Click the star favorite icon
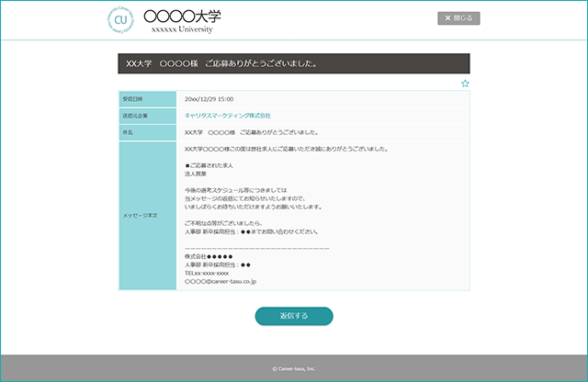This screenshot has height=382, width=588. pos(465,84)
